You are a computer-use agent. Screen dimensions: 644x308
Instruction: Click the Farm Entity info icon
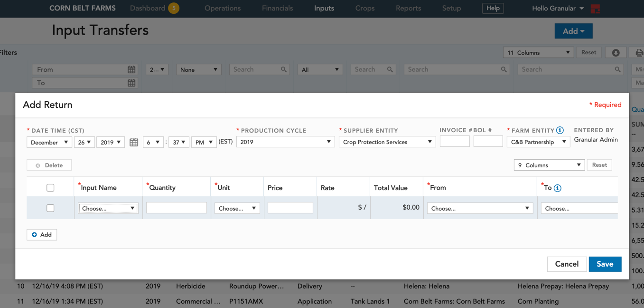560,130
